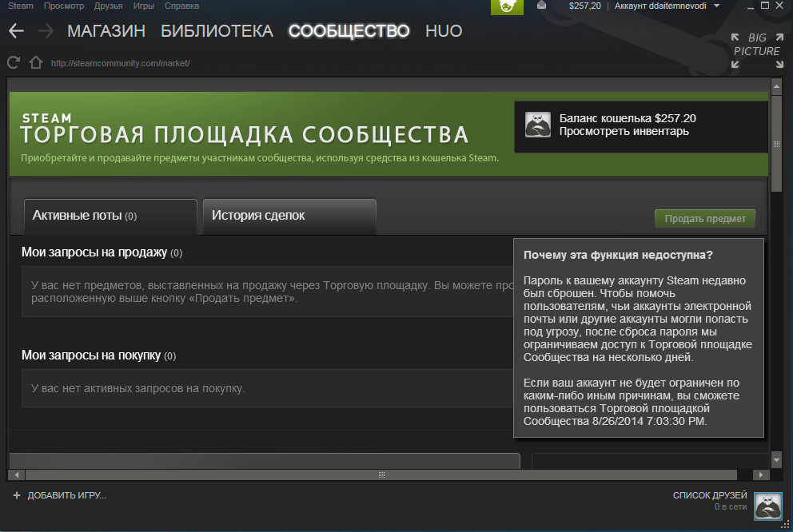The image size is (793, 532).
Task: Open Просмотреть инвентарь link
Action: click(x=624, y=131)
